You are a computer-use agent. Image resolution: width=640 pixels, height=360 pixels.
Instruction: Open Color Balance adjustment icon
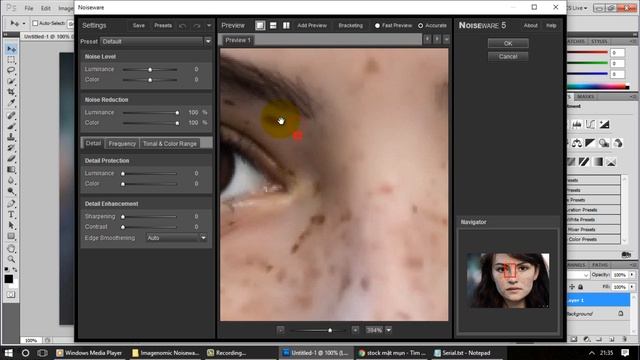click(x=577, y=143)
